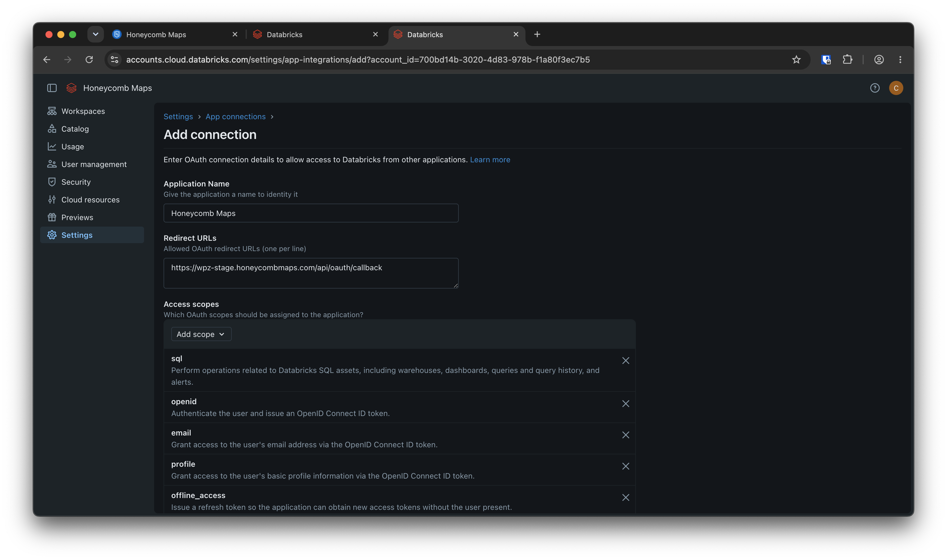Remove the profile scope

click(x=626, y=466)
